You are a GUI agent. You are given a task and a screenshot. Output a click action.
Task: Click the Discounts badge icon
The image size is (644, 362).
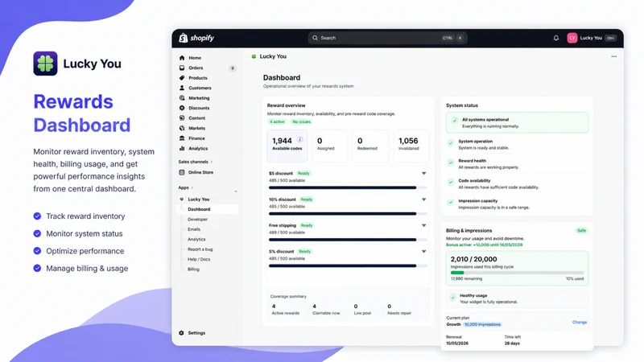[182, 108]
